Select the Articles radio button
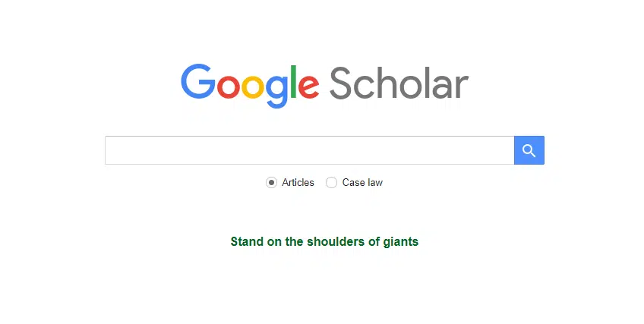Viewport: 644px width, 324px height. click(x=271, y=183)
